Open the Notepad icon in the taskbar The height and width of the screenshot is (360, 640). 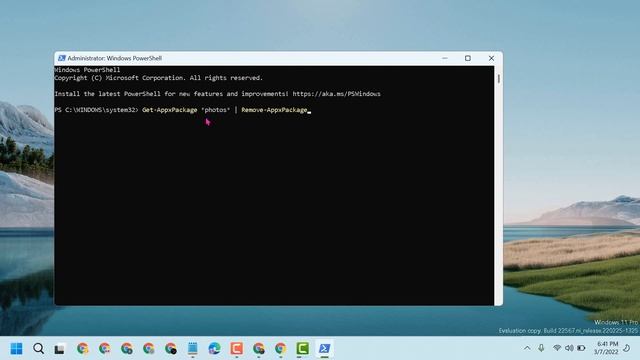coord(192,349)
